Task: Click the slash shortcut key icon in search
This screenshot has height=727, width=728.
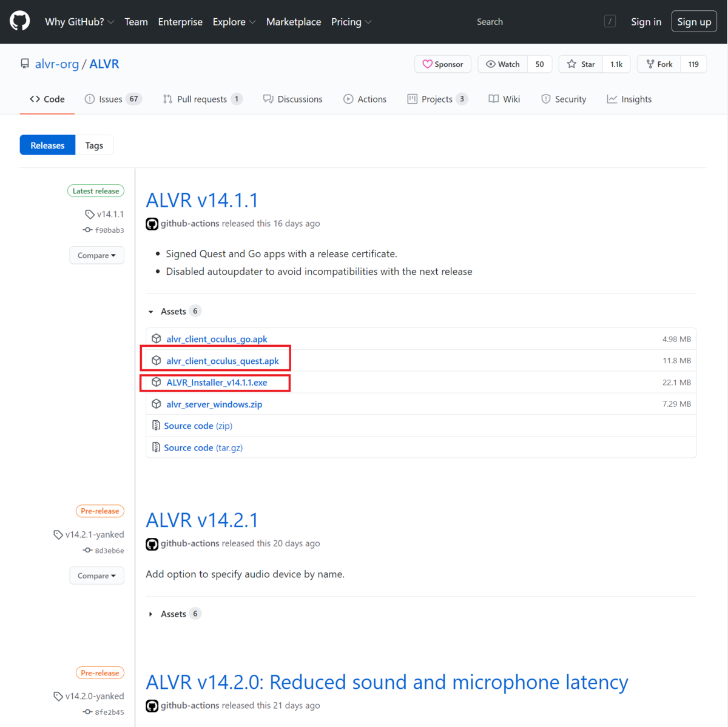Action: (610, 22)
